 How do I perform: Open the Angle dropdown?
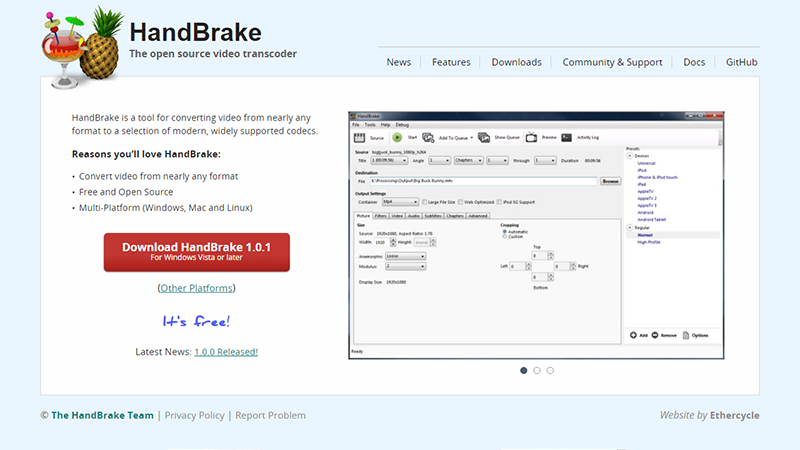pyautogui.click(x=439, y=161)
